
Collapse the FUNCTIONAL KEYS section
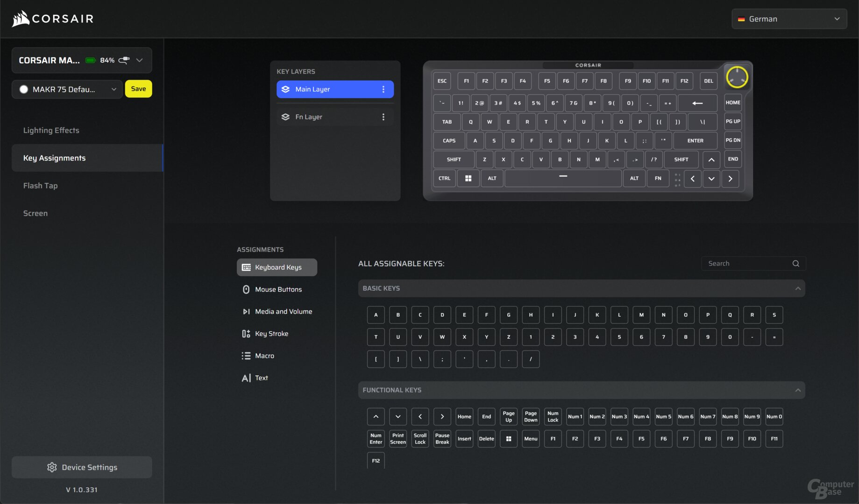coord(798,390)
